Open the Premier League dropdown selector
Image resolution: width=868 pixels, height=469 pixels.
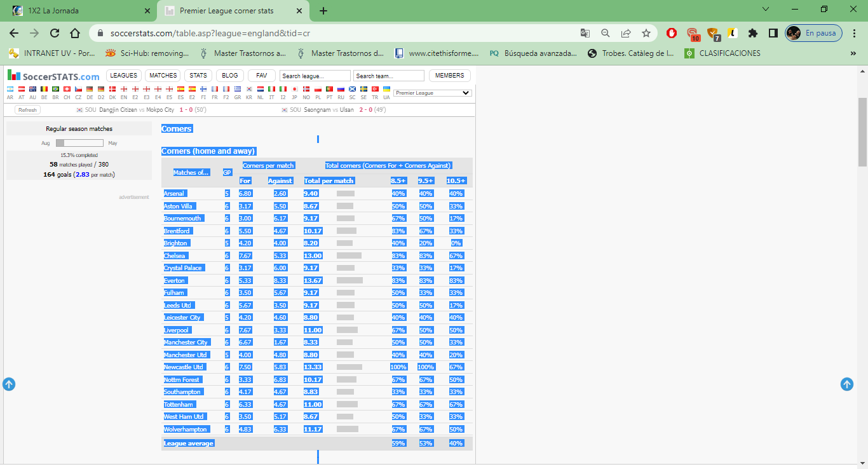point(432,93)
